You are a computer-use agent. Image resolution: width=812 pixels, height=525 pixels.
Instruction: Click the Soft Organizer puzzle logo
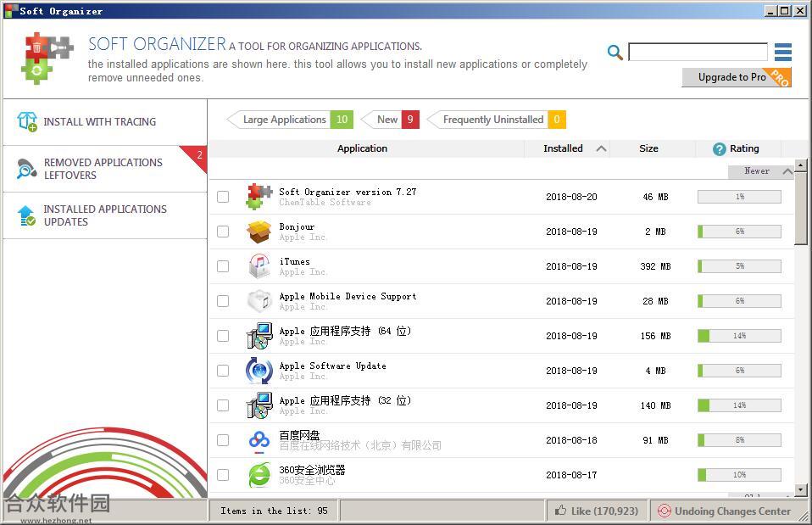point(47,58)
